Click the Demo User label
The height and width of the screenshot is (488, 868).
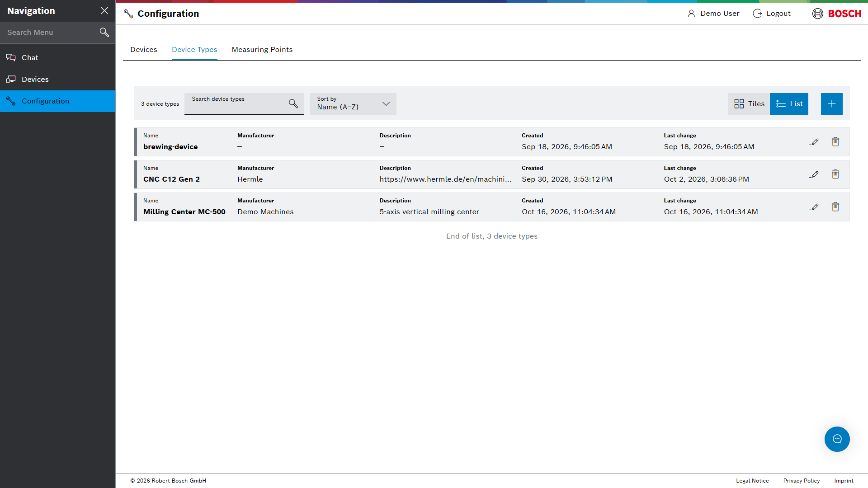(x=720, y=14)
